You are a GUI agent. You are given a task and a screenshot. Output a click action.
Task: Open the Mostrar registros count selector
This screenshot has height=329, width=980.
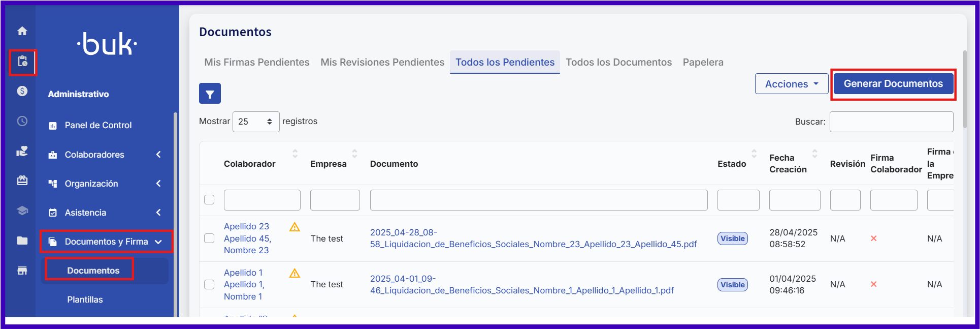click(255, 122)
